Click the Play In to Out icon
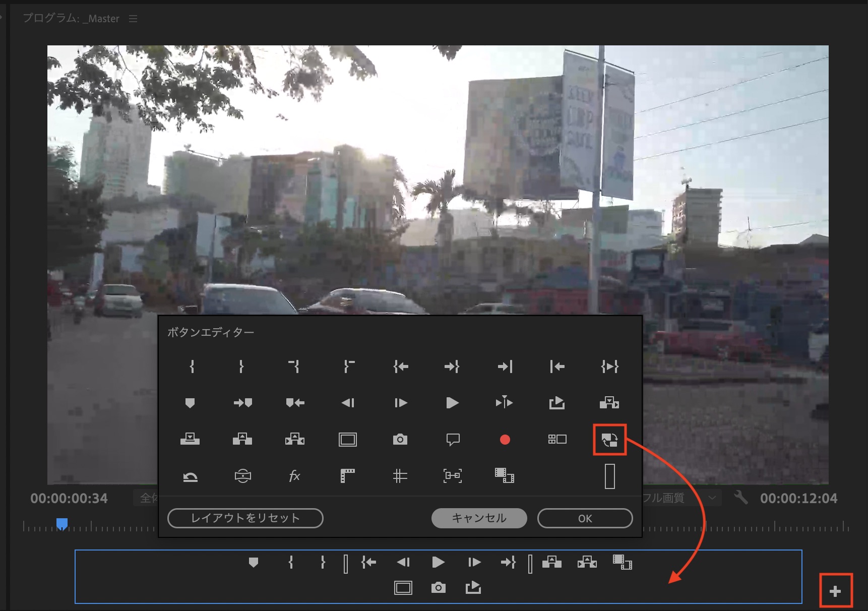 [x=609, y=366]
